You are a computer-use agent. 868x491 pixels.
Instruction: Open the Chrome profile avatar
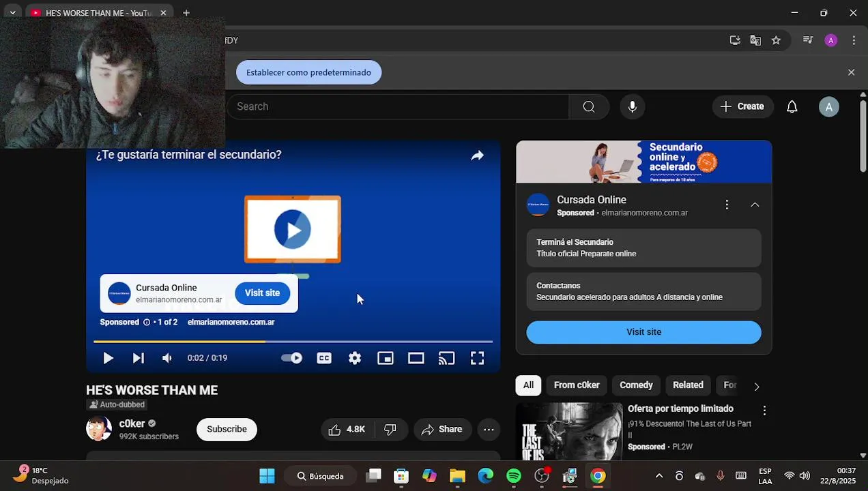(x=830, y=40)
